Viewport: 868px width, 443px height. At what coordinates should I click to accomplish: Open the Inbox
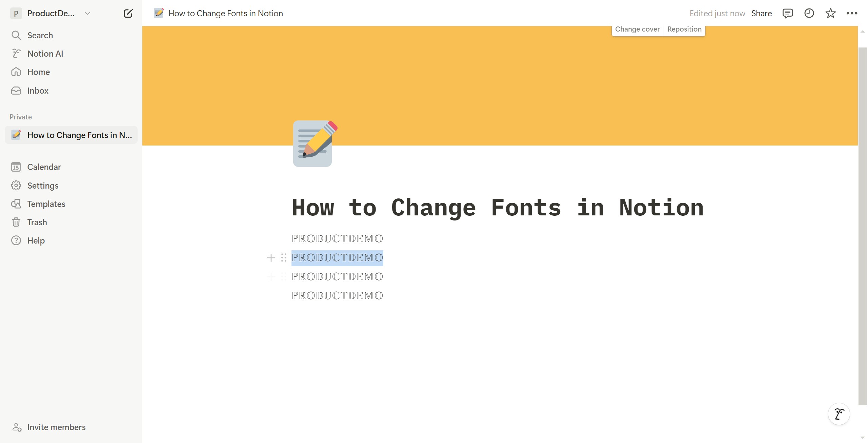71,91
